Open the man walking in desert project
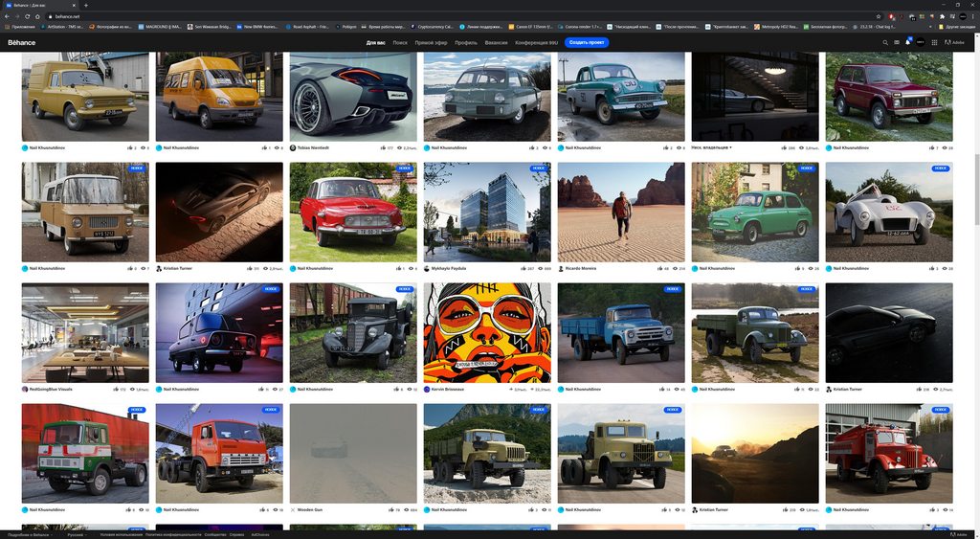980x539 pixels. tap(620, 212)
